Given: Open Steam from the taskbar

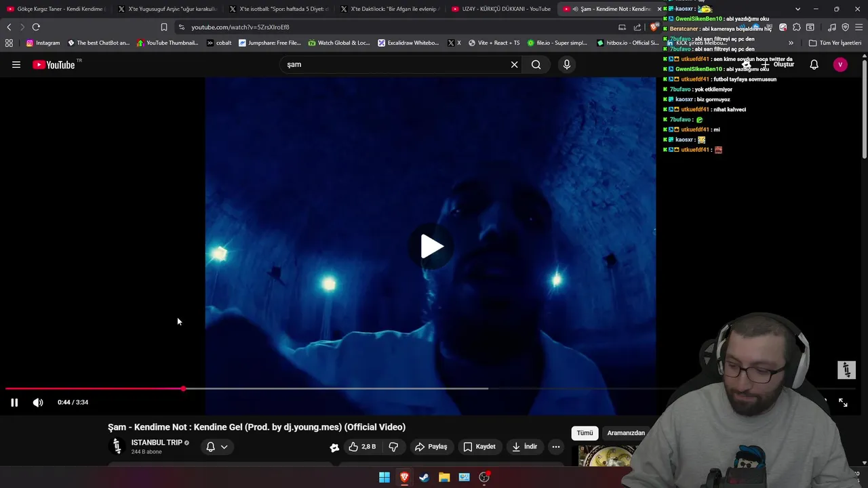Looking at the screenshot, I should coord(424,477).
